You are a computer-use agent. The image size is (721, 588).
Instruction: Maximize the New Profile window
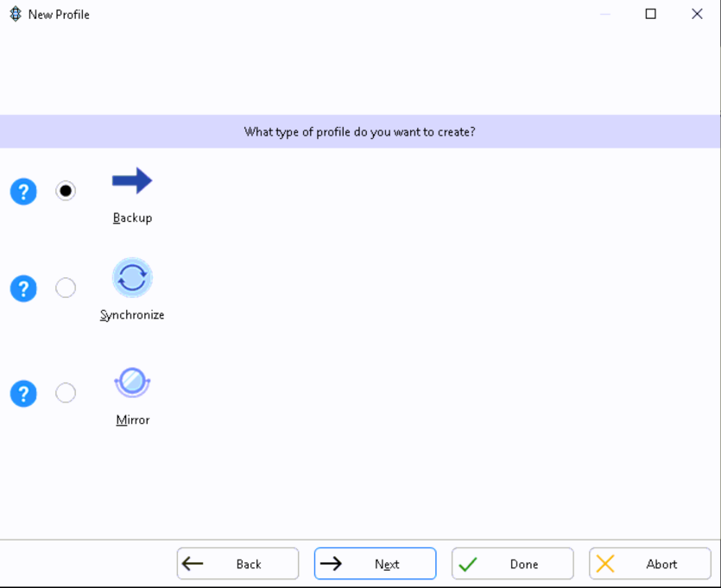click(x=651, y=14)
